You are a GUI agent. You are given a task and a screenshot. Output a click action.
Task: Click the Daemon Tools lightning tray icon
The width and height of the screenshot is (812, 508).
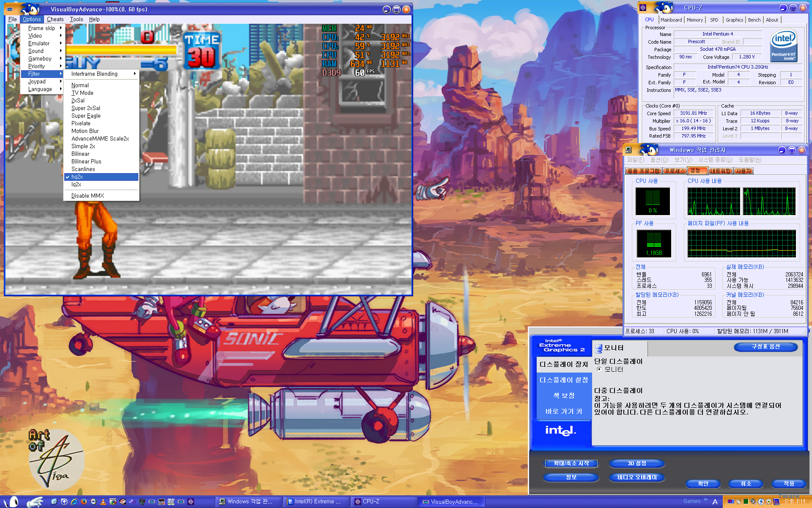pyautogui.click(x=761, y=502)
